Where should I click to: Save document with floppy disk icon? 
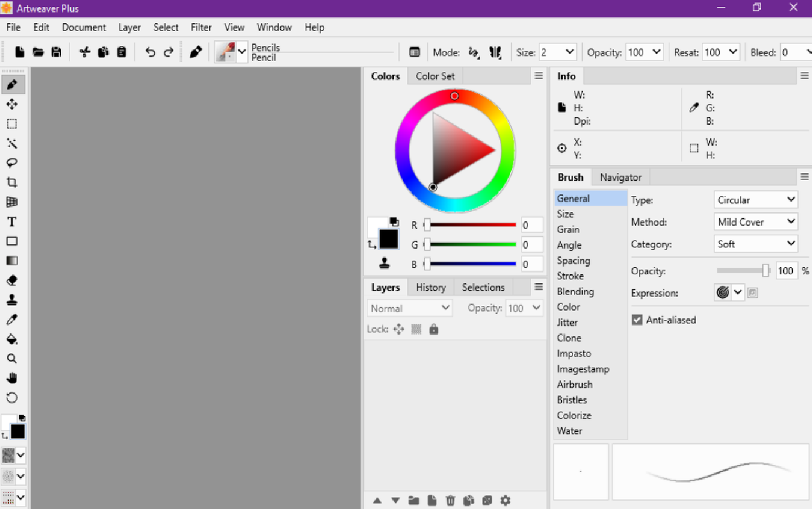pos(56,52)
